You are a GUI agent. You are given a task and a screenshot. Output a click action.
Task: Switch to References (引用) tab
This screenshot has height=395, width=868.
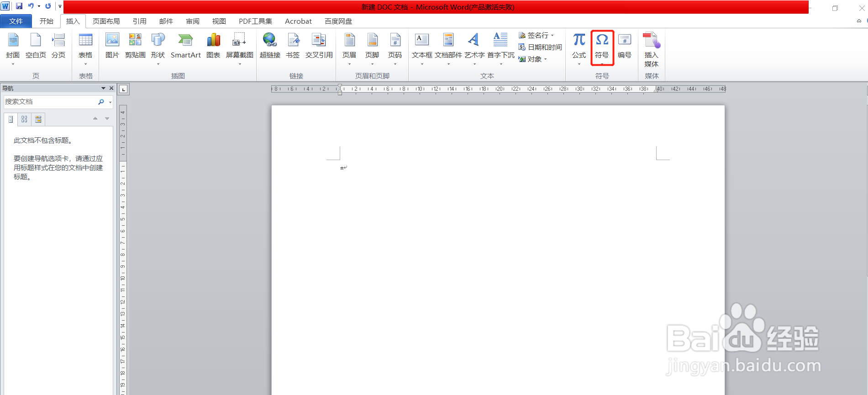coord(139,21)
